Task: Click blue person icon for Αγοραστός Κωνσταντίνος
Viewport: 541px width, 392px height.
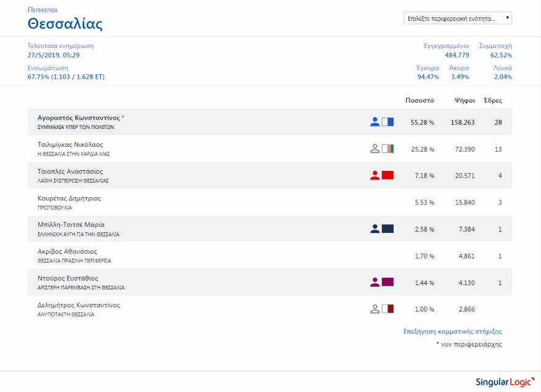Action: pyautogui.click(x=375, y=122)
